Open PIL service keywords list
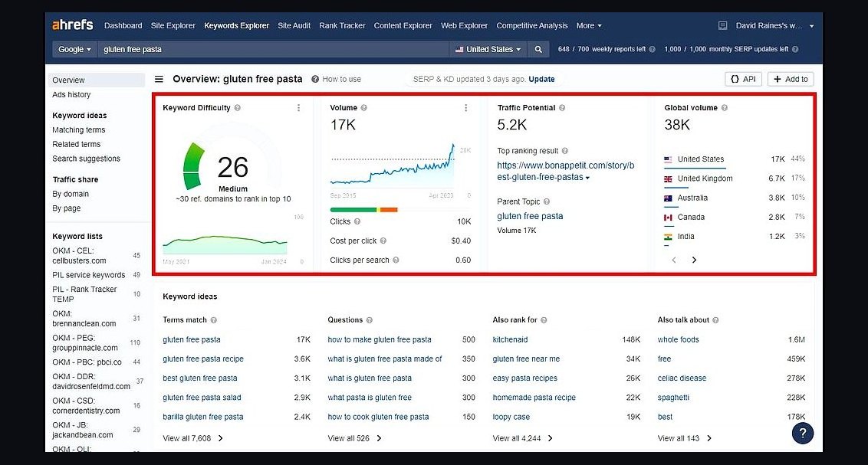Image resolution: width=868 pixels, height=465 pixels. (x=89, y=275)
